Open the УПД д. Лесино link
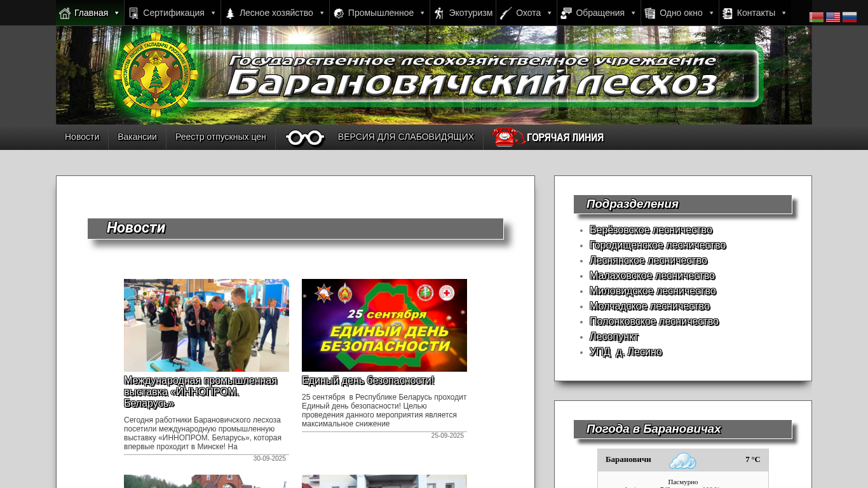This screenshot has height=488, width=868. (x=626, y=352)
